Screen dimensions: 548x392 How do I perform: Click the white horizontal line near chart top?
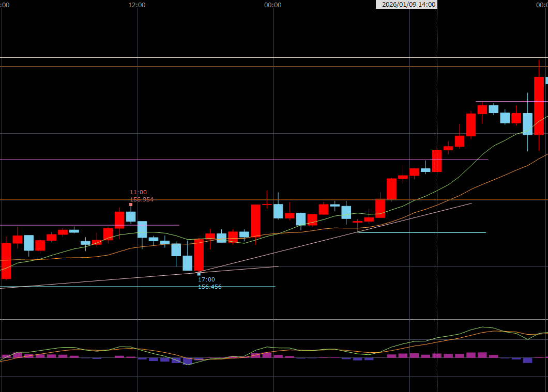(x=258, y=58)
